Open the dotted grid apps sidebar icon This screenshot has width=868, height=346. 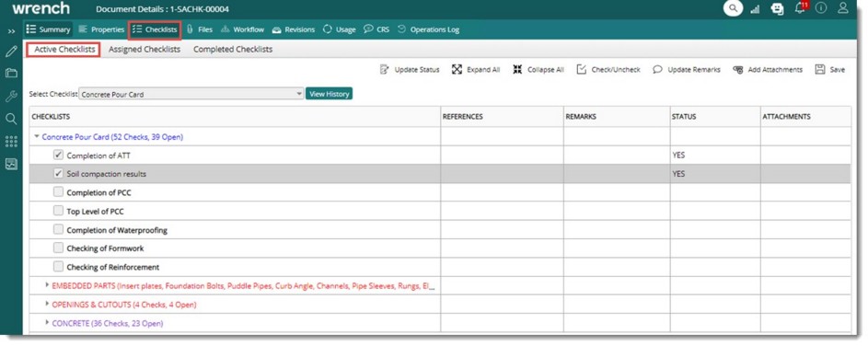(x=11, y=142)
